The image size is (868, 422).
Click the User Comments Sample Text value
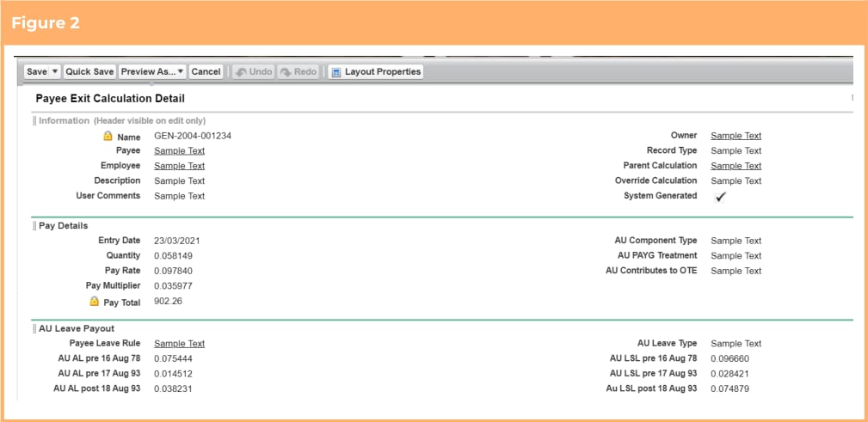tap(179, 196)
